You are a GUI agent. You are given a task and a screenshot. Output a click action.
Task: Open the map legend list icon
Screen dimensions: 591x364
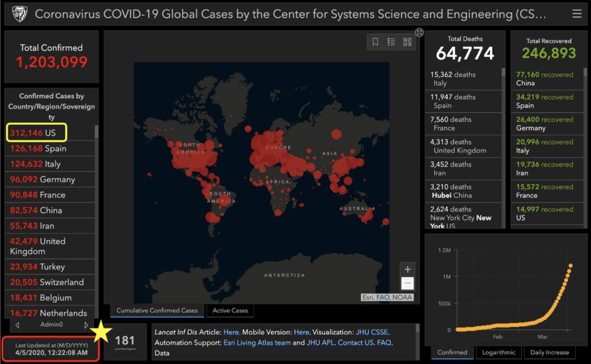tap(391, 42)
